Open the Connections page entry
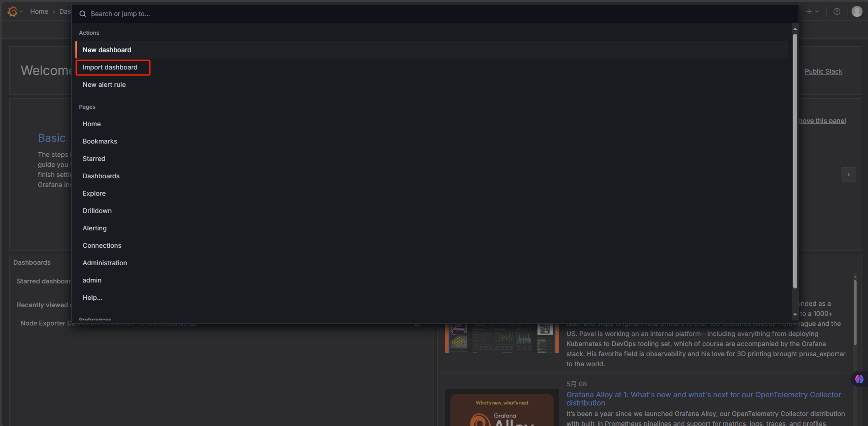 (x=432, y=245)
